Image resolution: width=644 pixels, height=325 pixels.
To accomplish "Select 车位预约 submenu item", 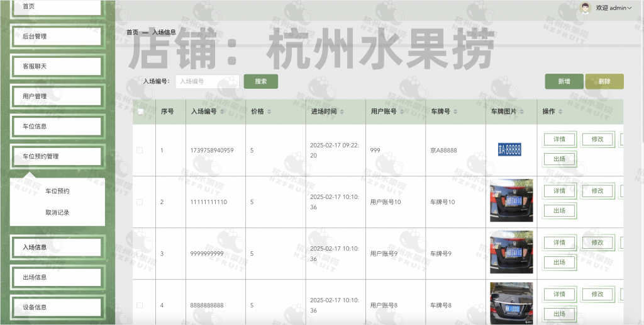I will point(57,191).
